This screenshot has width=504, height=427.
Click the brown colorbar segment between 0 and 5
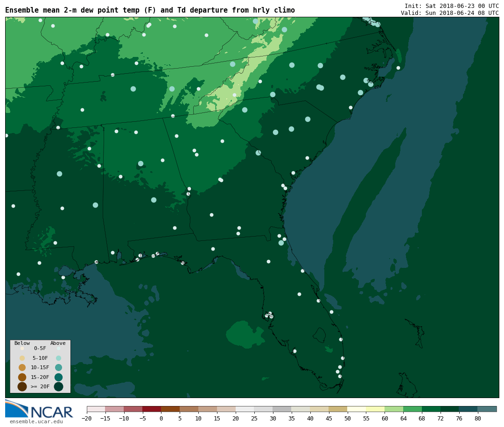coord(170,409)
